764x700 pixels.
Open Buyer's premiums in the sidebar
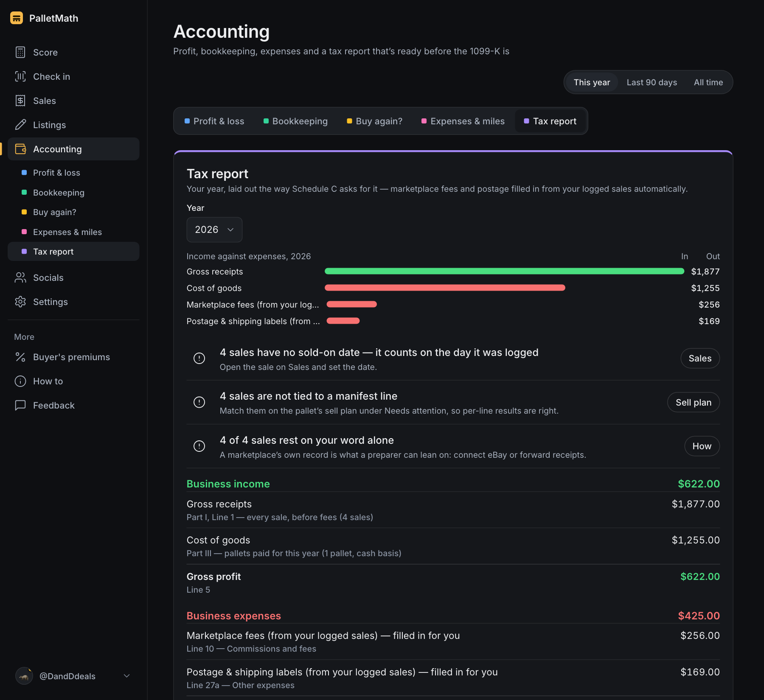tap(73, 357)
